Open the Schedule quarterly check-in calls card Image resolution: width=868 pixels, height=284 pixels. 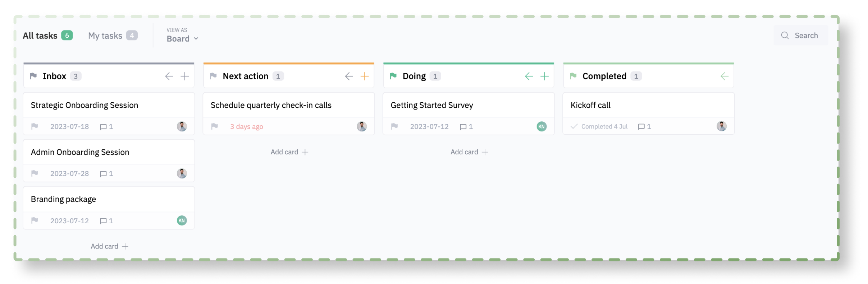click(271, 105)
